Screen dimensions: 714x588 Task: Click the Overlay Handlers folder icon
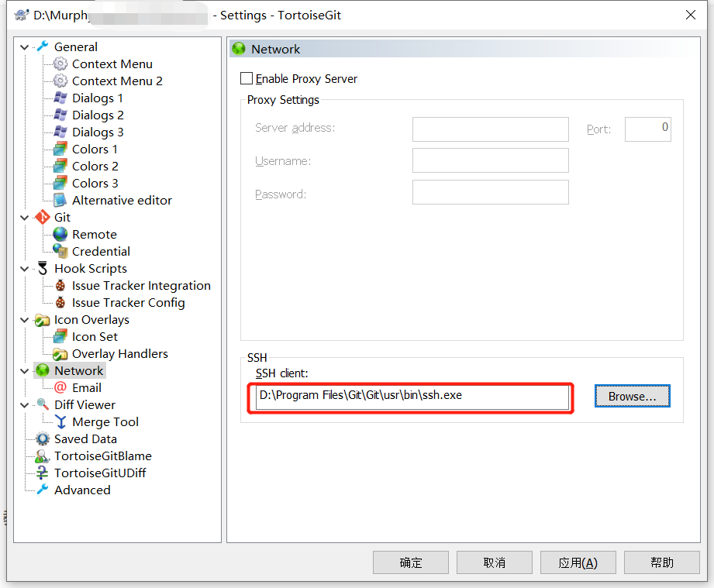(60, 353)
